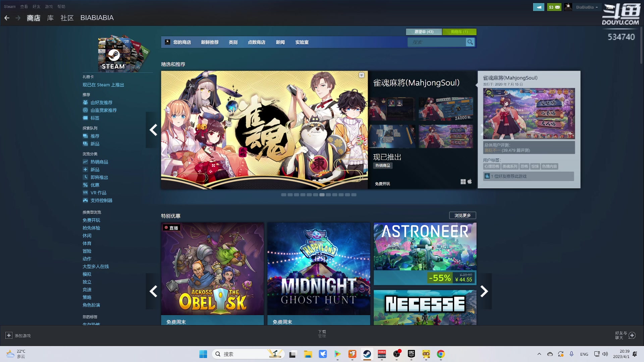Open the BIABIABIA profile tab
Viewport: 644px width, 362px height.
tap(97, 18)
